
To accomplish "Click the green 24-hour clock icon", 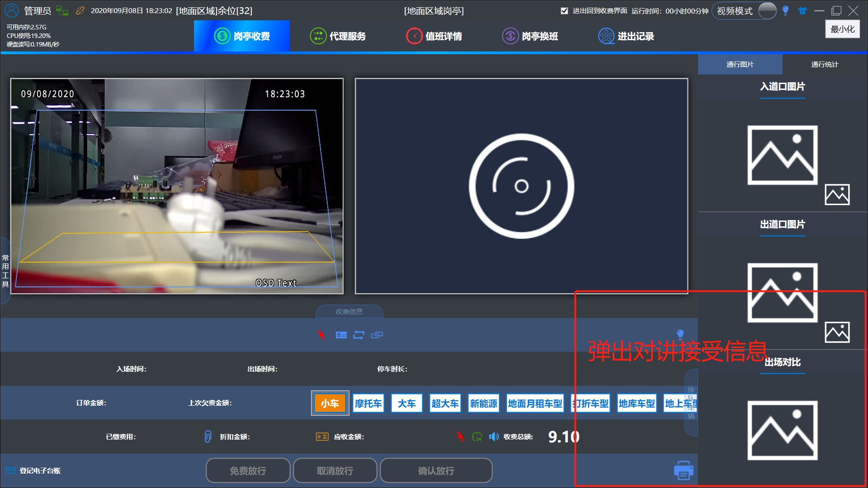I will (477, 437).
